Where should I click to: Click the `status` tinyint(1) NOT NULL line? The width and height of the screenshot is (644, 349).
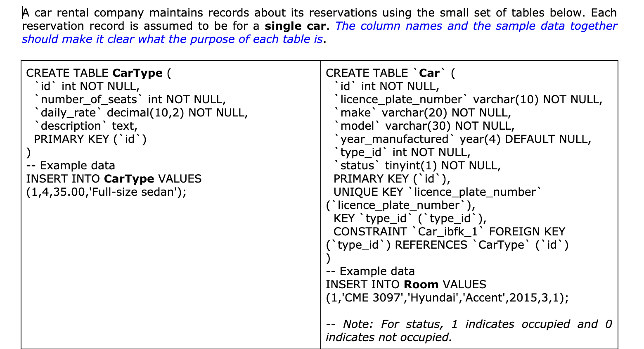point(418,166)
